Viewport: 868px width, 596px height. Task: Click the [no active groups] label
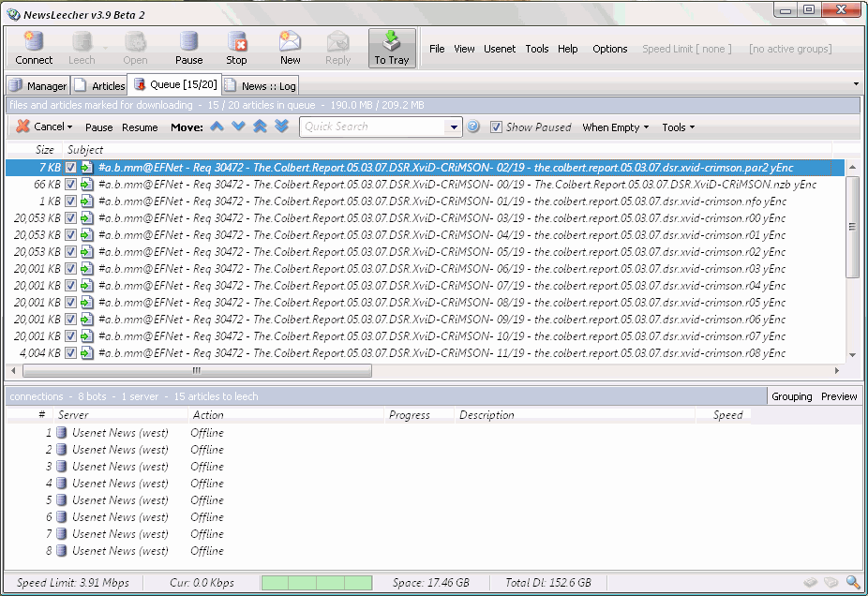coord(790,49)
